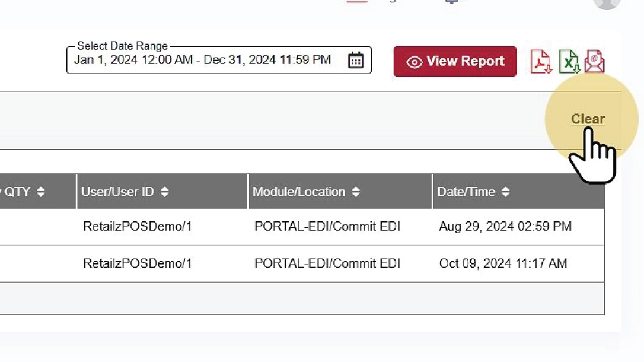Open the date range calendar picker

(355, 61)
